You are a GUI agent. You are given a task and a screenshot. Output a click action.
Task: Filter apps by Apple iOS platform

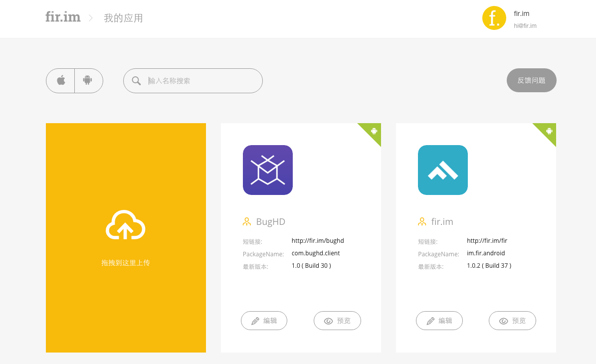61,81
